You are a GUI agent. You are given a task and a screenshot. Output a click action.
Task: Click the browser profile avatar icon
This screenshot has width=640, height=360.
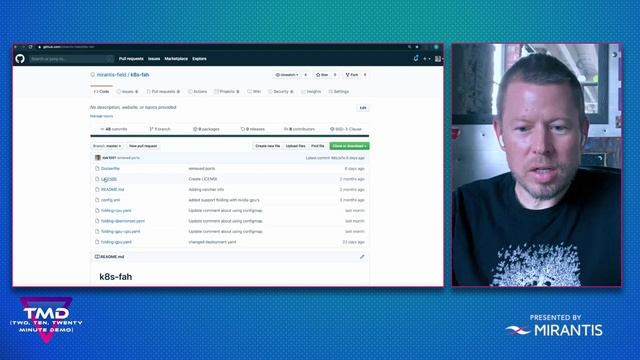(436, 47)
